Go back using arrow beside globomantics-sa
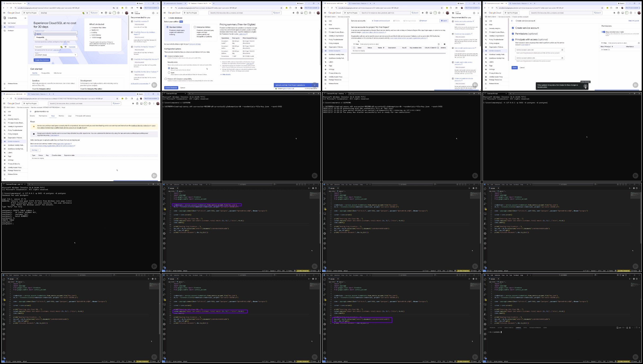Image resolution: width=643 pixels, height=364 pixels. coord(31,112)
